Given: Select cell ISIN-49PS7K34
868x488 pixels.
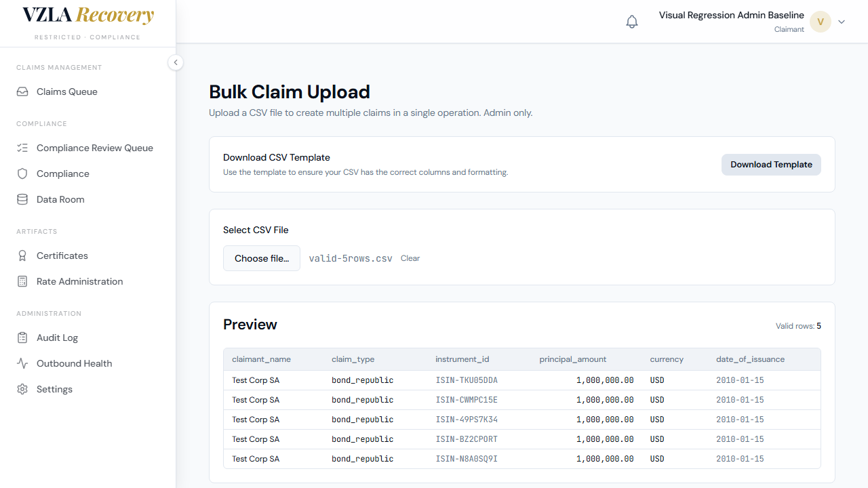Looking at the screenshot, I should click(x=467, y=420).
